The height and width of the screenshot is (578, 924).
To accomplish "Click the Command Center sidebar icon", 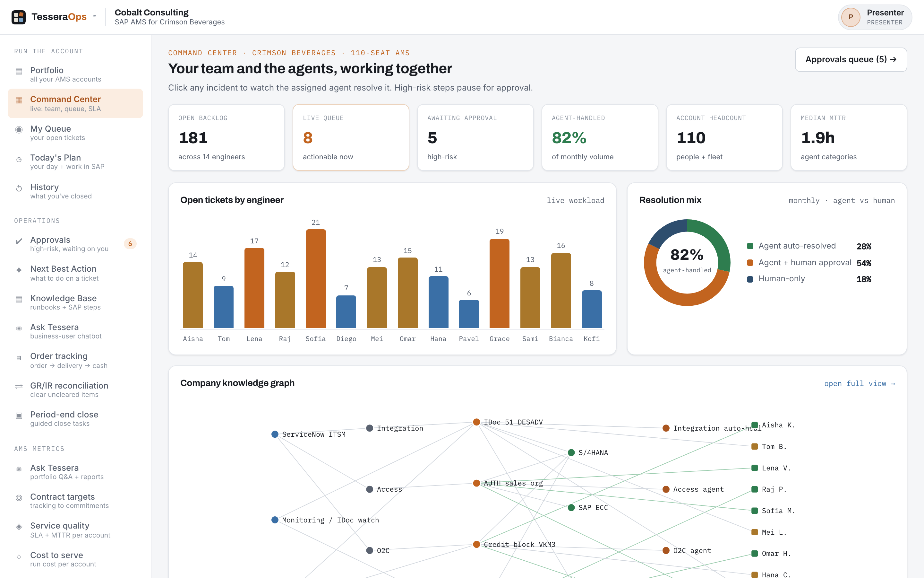I will (19, 100).
